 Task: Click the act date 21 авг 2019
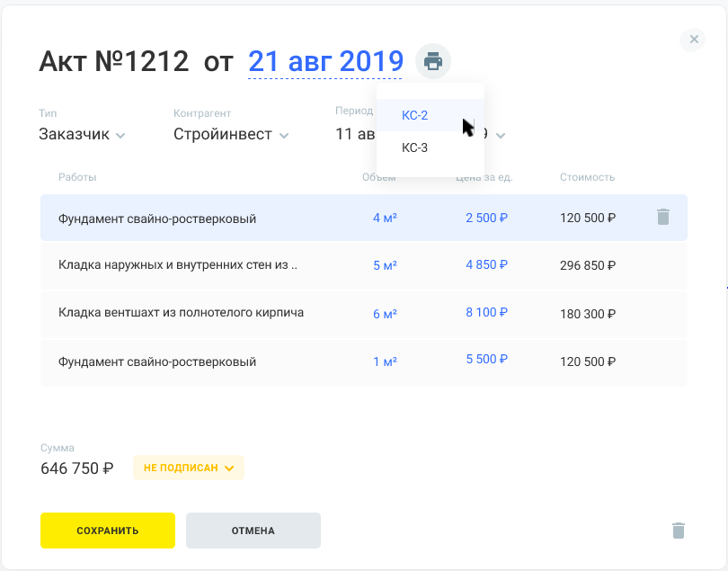[325, 61]
